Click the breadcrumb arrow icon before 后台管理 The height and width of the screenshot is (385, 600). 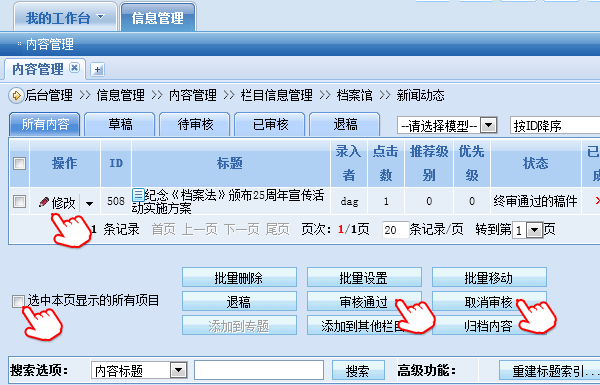coord(16,95)
